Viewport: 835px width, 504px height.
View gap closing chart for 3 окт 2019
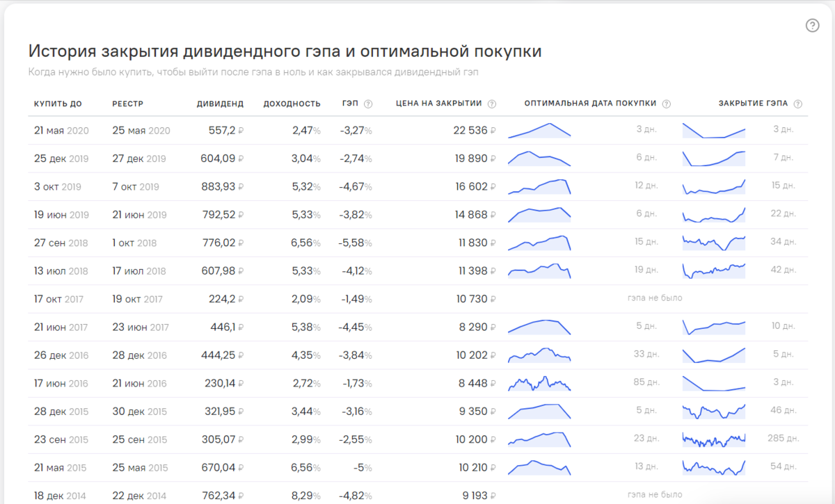(x=714, y=186)
